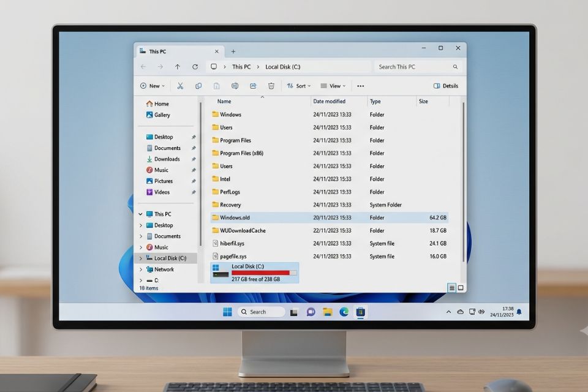Open the See more three-dots menu
This screenshot has height=392, width=588.
(x=360, y=86)
